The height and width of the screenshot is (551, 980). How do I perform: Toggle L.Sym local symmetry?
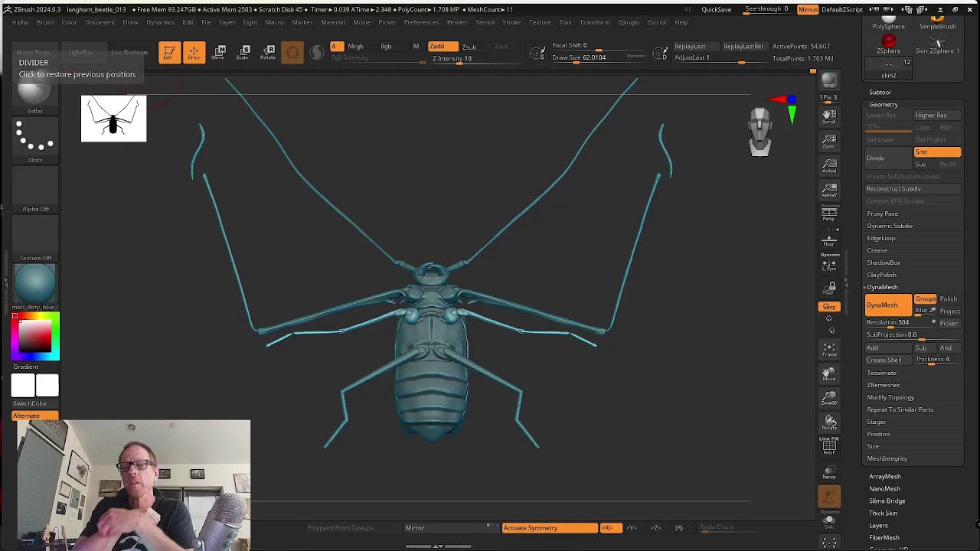(x=829, y=265)
